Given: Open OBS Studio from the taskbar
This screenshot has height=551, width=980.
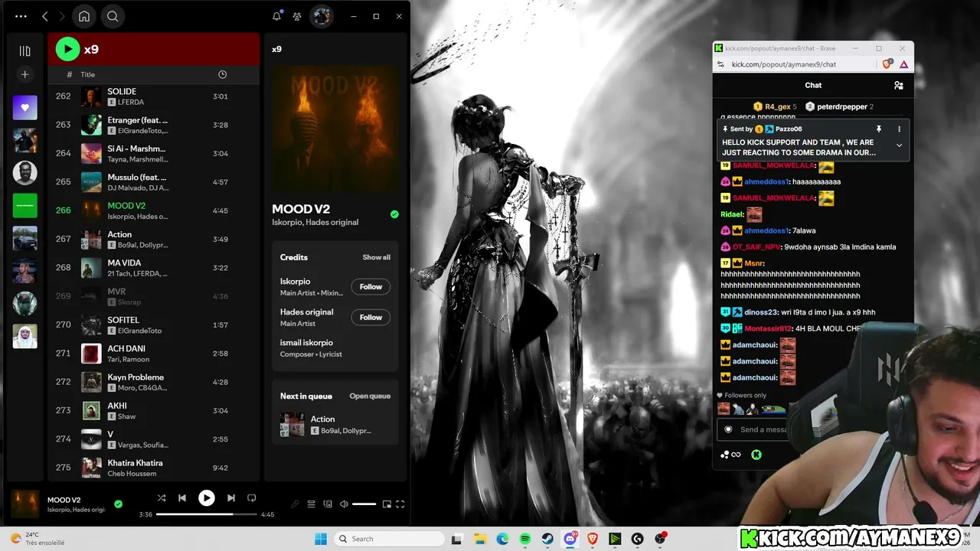Looking at the screenshot, I should coord(660,539).
